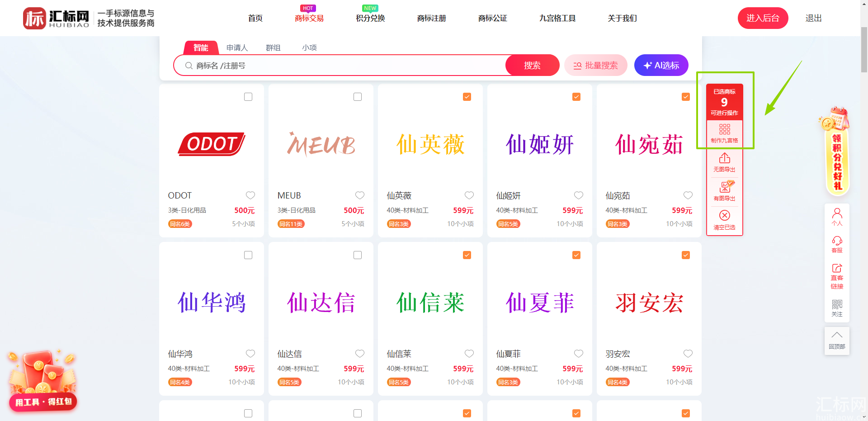Click the 退出 logout link
868x421 pixels.
click(813, 18)
